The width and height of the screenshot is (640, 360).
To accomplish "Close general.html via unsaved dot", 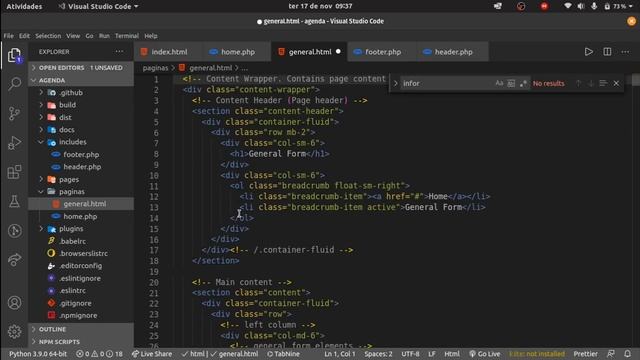I will coord(338,52).
